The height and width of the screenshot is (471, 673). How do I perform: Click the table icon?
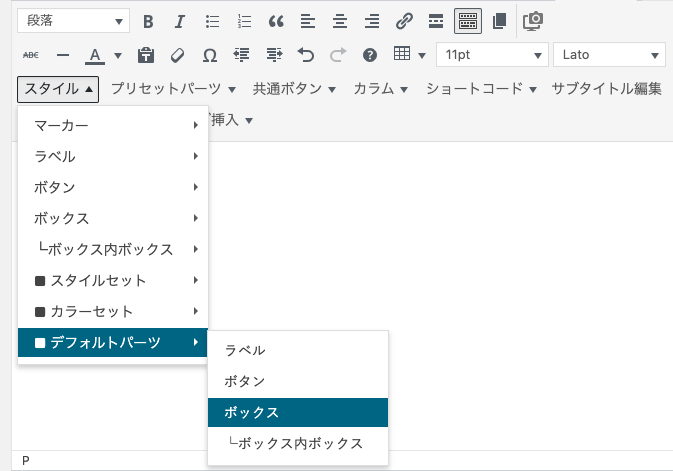click(402, 54)
